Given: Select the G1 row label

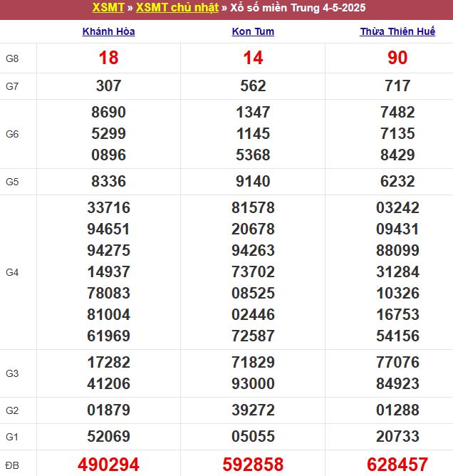Looking at the screenshot, I should [x=12, y=437].
